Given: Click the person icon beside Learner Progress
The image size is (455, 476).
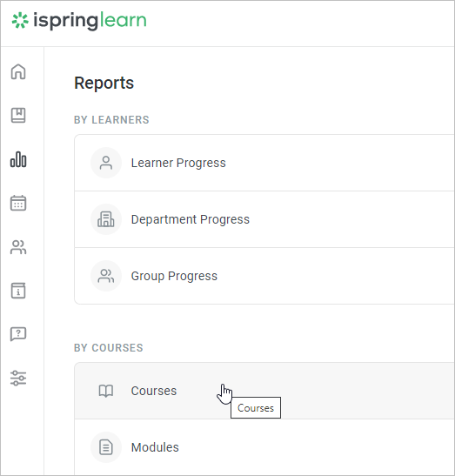Looking at the screenshot, I should (x=106, y=163).
